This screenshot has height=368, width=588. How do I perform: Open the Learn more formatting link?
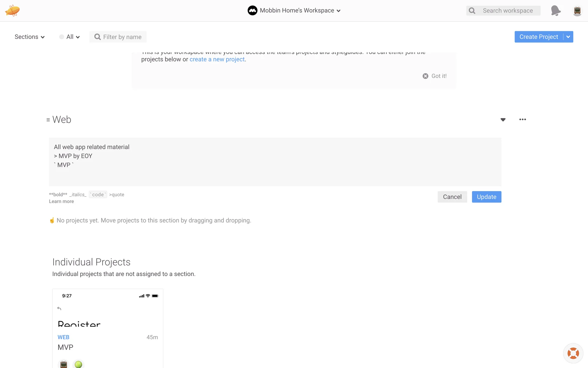click(x=61, y=201)
